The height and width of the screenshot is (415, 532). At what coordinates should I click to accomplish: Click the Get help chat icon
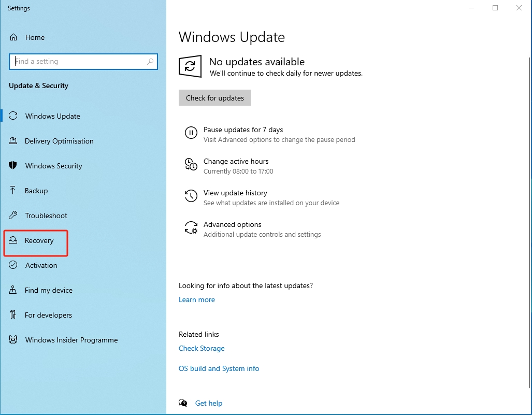coord(183,403)
